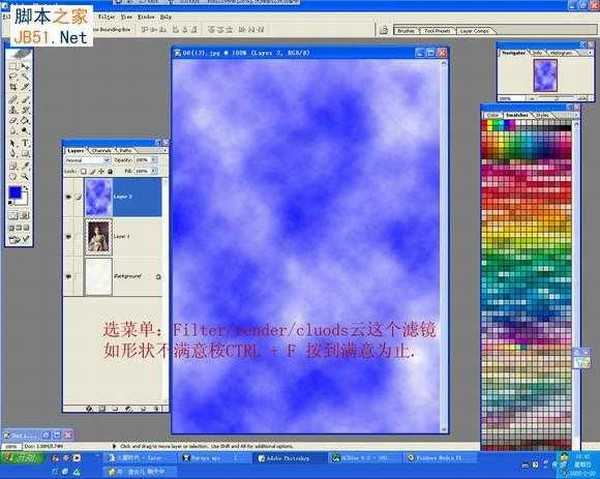
Task: Switch to the Paths tab
Action: (126, 151)
